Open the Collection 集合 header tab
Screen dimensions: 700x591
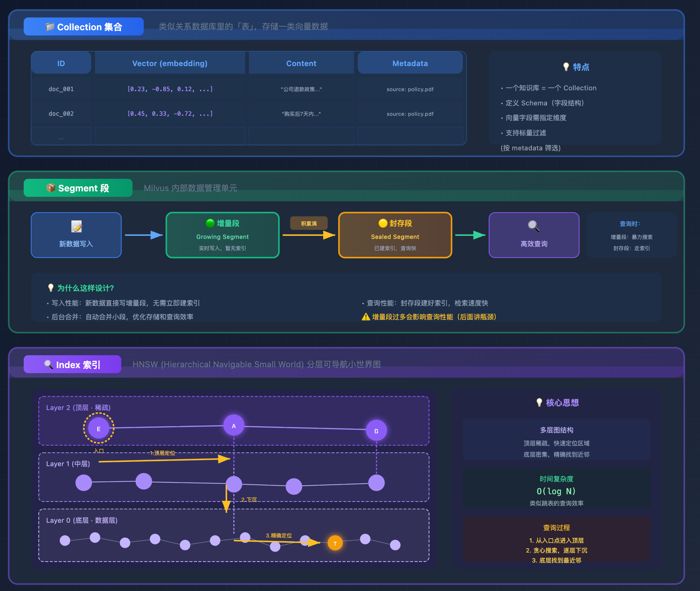coord(84,27)
